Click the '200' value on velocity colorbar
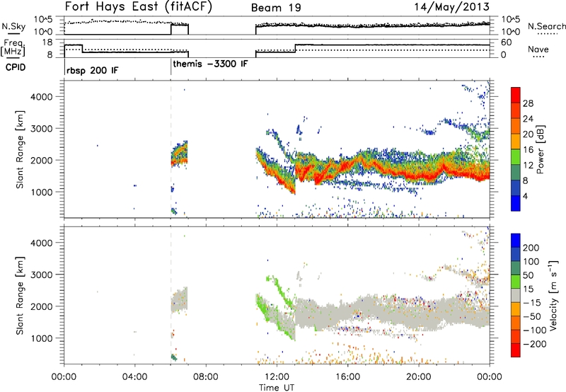 [x=531, y=248]
